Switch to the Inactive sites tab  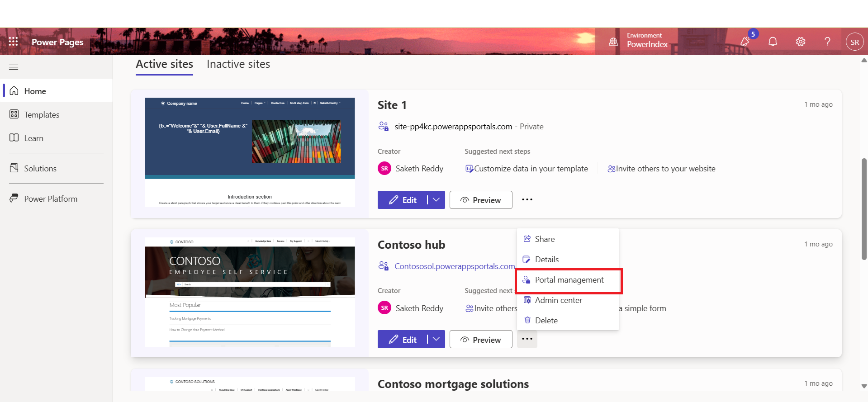(238, 64)
